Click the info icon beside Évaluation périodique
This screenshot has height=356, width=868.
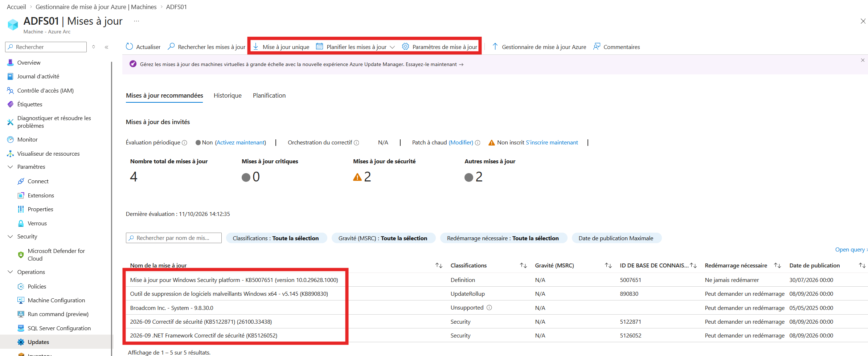point(184,143)
